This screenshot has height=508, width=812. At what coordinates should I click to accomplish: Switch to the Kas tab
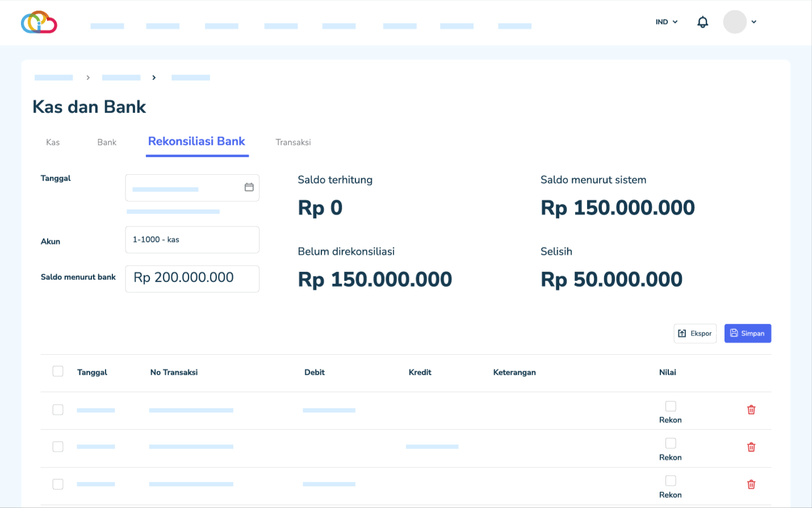point(53,142)
